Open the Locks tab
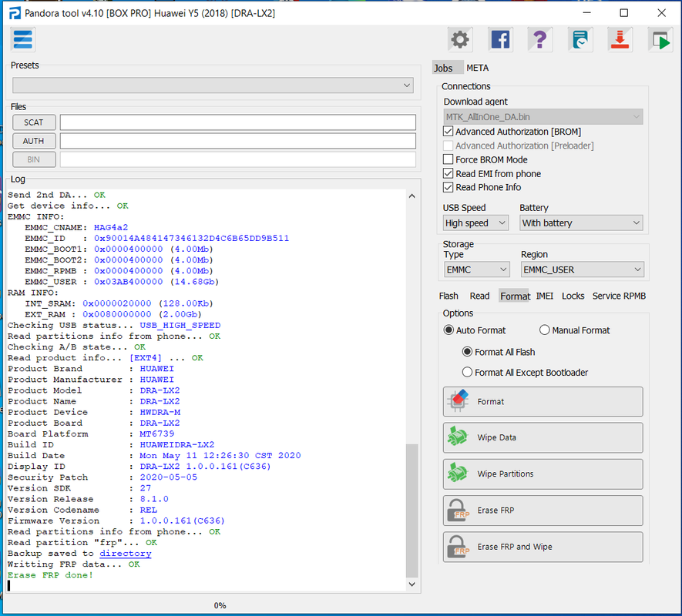This screenshot has height=616, width=682. coord(573,296)
